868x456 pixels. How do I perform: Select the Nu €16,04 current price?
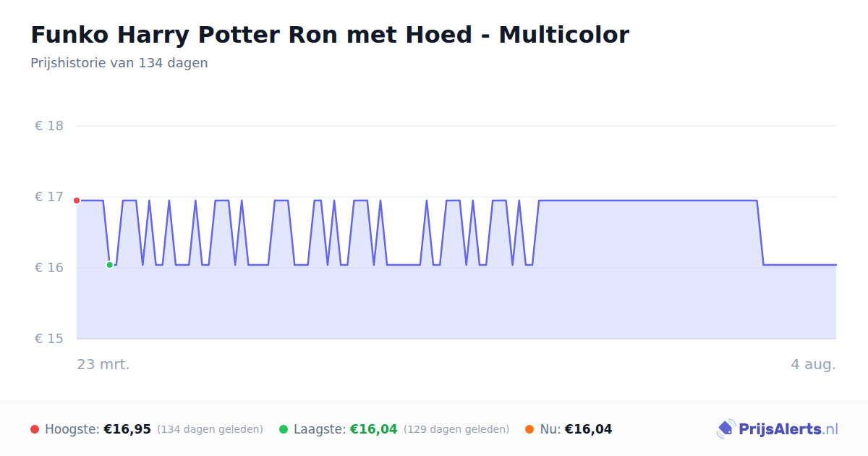(588, 429)
